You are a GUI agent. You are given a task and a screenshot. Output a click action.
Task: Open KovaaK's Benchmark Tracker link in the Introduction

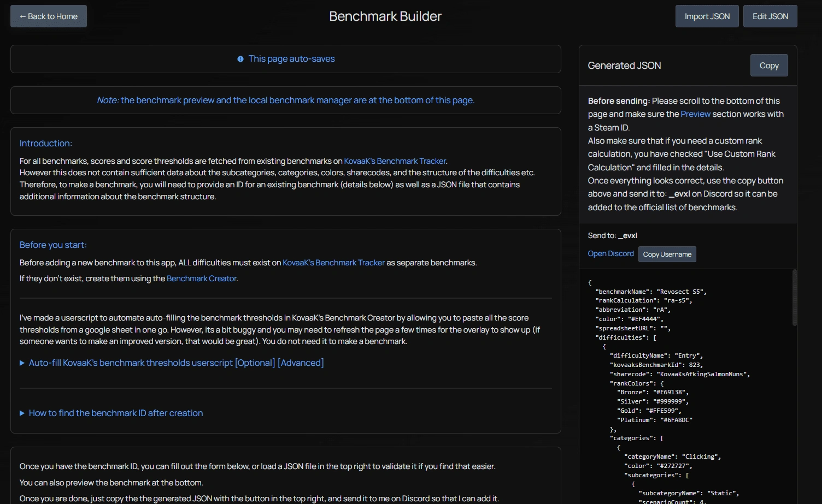(x=395, y=161)
